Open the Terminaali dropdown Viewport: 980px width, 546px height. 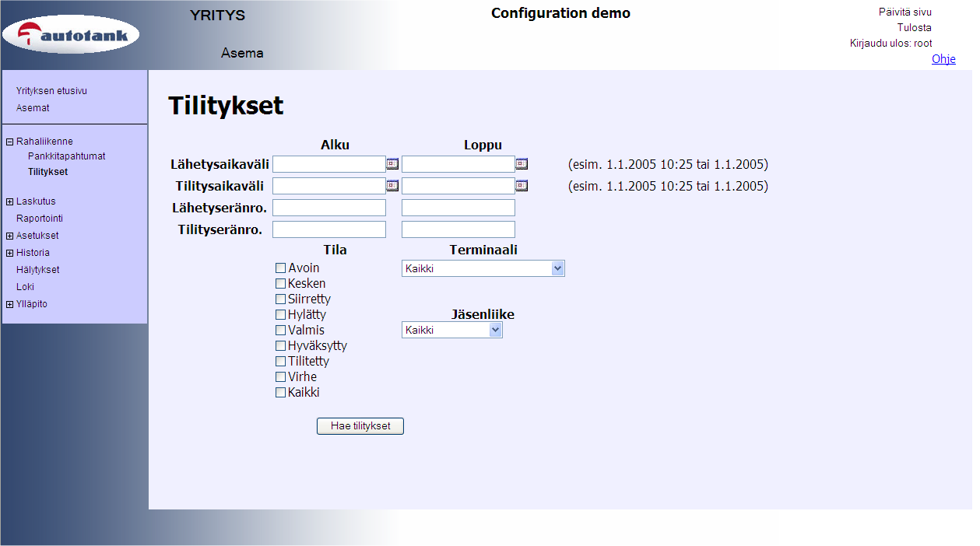[x=483, y=268]
